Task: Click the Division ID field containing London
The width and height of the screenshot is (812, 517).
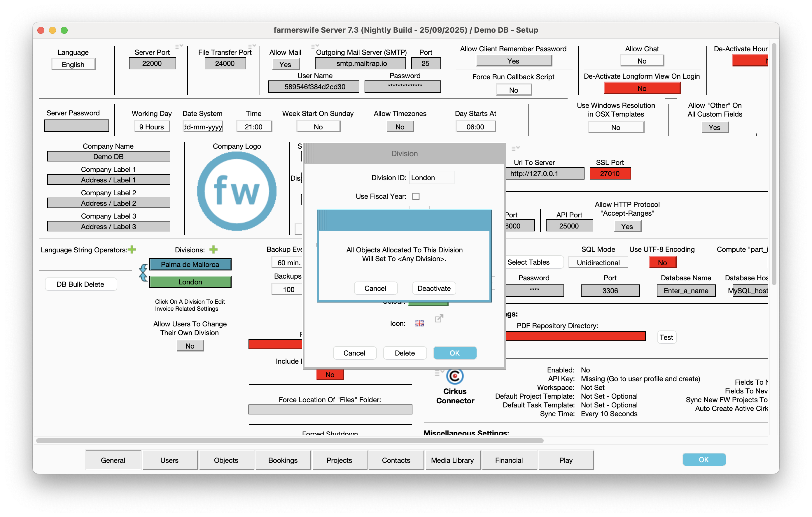Action: tap(431, 177)
